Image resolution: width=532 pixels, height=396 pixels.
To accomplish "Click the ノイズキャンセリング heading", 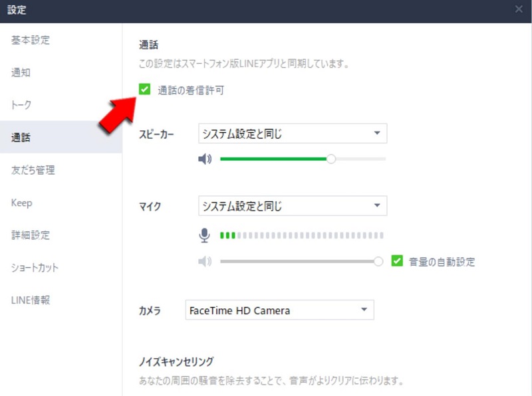I will coord(176,361).
